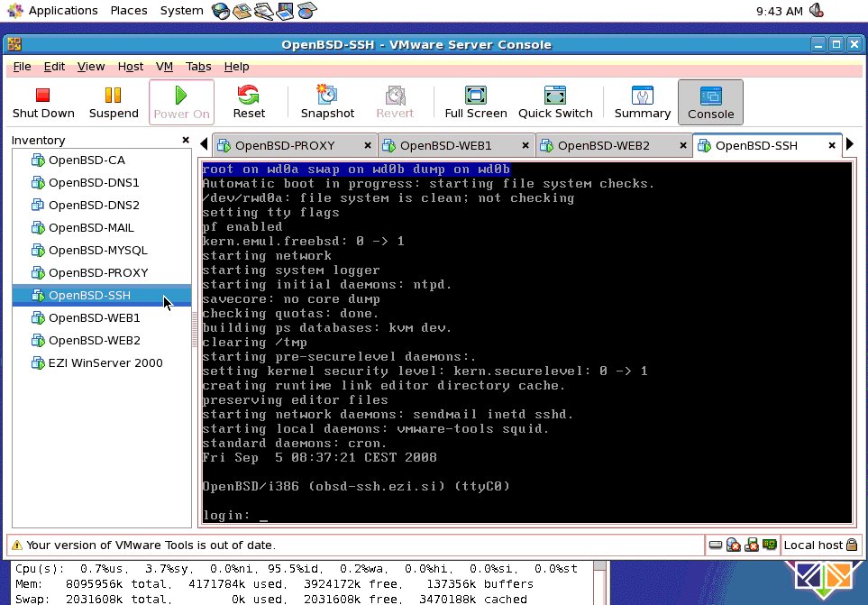868x605 pixels.
Task: Click the Local host lock icon
Action: tap(852, 545)
